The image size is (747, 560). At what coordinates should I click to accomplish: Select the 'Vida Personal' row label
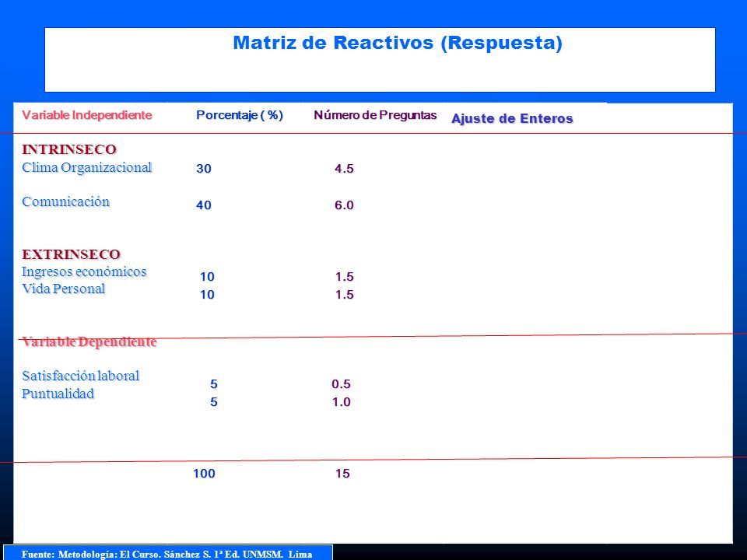tap(63, 289)
